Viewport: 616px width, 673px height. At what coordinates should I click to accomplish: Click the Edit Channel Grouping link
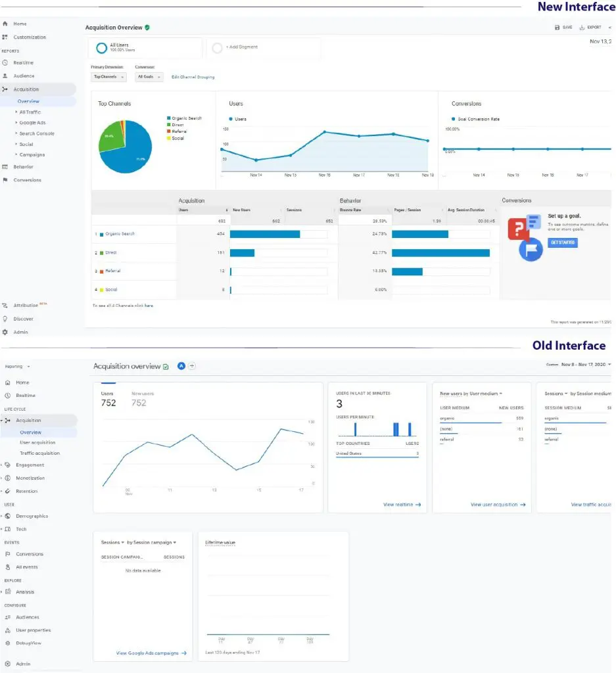(193, 77)
